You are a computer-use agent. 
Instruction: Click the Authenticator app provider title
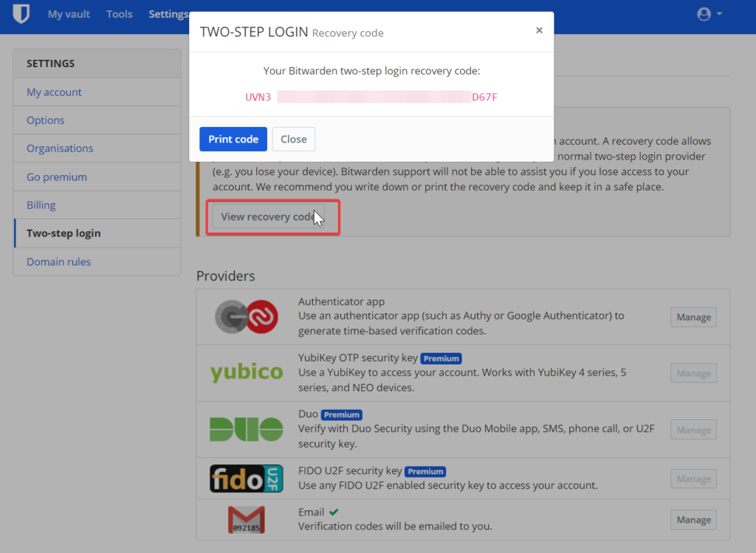pyautogui.click(x=341, y=301)
